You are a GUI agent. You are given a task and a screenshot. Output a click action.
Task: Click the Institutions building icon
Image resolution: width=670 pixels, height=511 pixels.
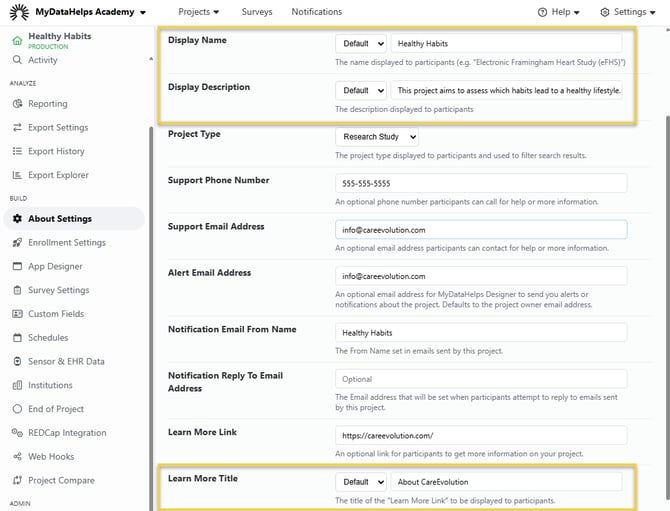click(x=18, y=385)
